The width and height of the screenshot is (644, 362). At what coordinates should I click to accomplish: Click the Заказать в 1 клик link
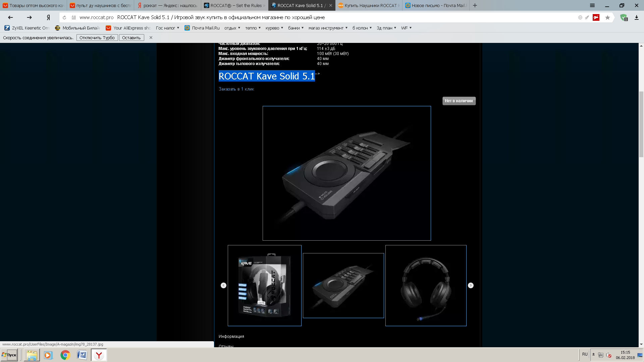click(236, 89)
